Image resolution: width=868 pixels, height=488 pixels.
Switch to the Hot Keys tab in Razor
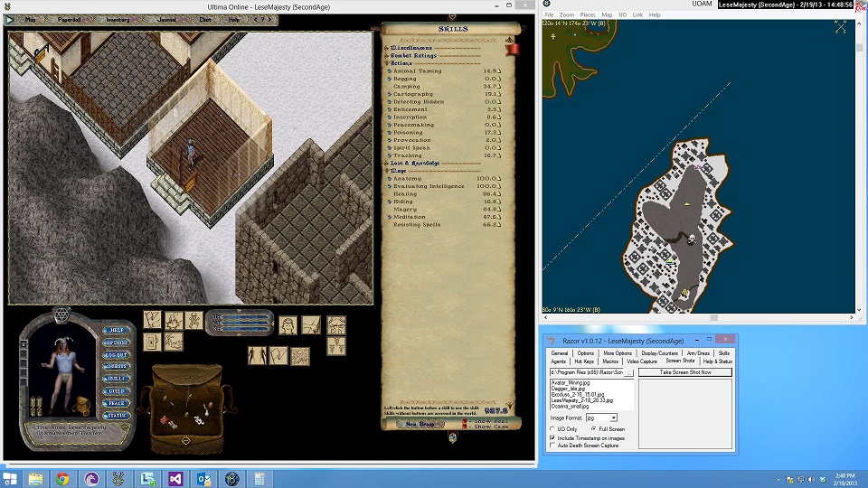pos(584,361)
